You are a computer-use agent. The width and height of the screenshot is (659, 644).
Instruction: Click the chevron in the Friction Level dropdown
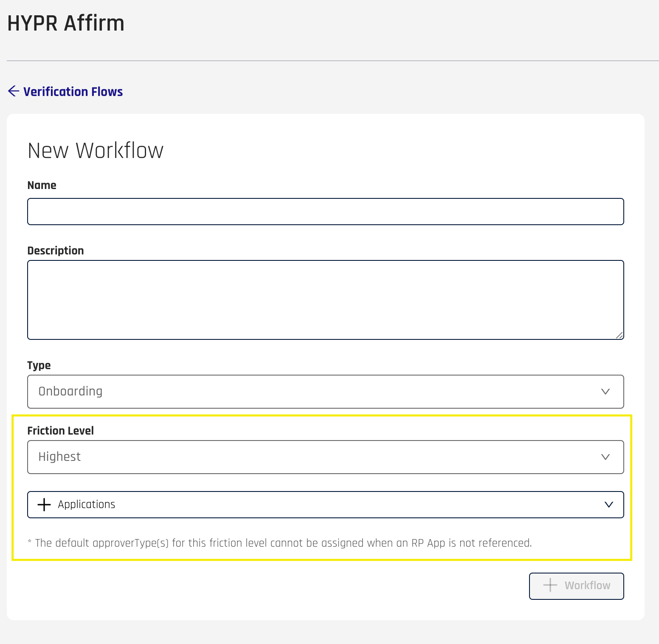(x=605, y=457)
